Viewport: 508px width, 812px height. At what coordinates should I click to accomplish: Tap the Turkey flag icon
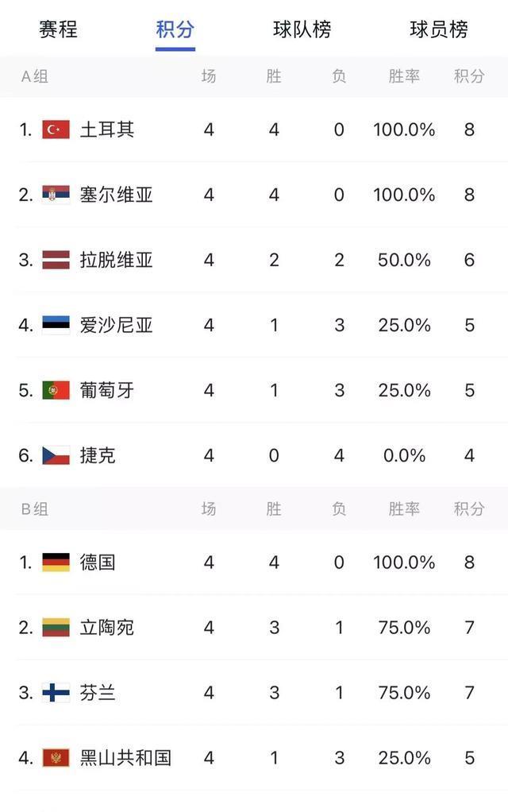coord(56,130)
